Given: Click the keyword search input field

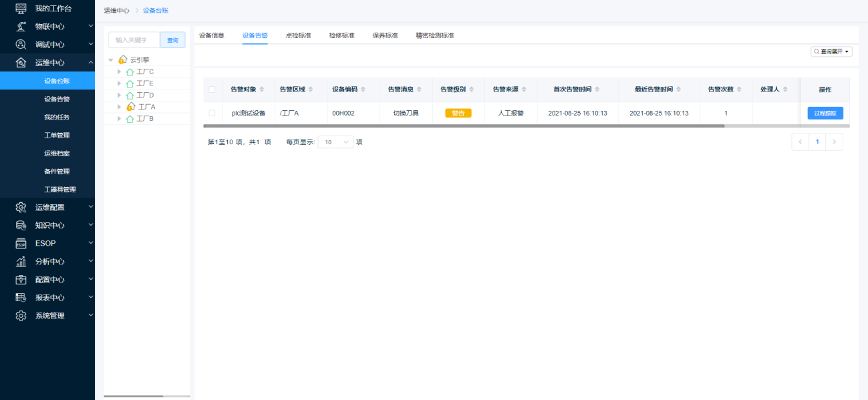Looking at the screenshot, I should tap(134, 40).
